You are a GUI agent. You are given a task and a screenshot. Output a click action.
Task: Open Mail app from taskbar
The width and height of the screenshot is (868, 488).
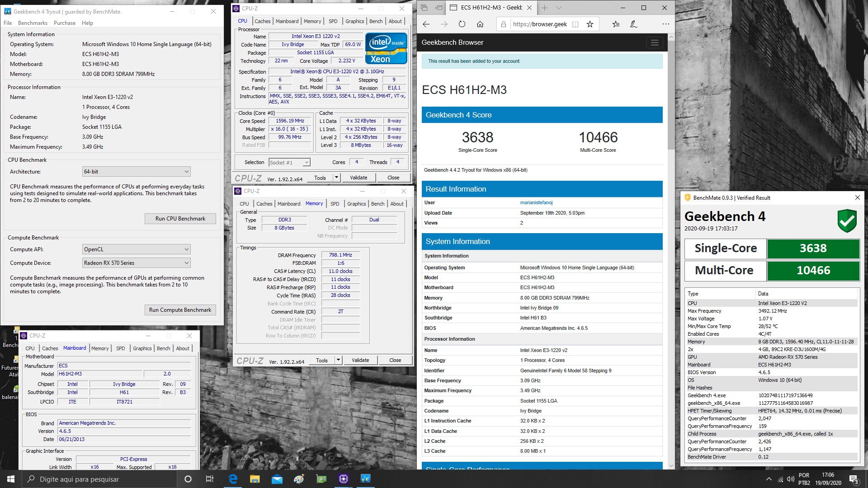pyautogui.click(x=277, y=479)
